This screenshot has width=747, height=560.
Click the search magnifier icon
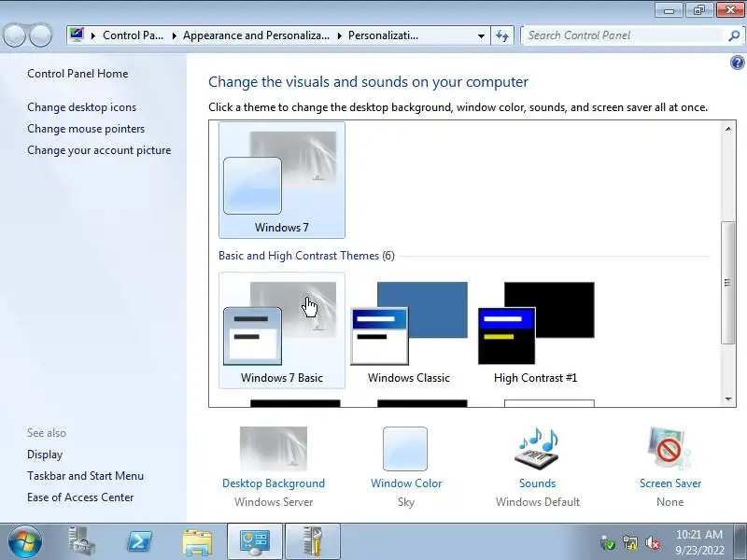tap(734, 35)
